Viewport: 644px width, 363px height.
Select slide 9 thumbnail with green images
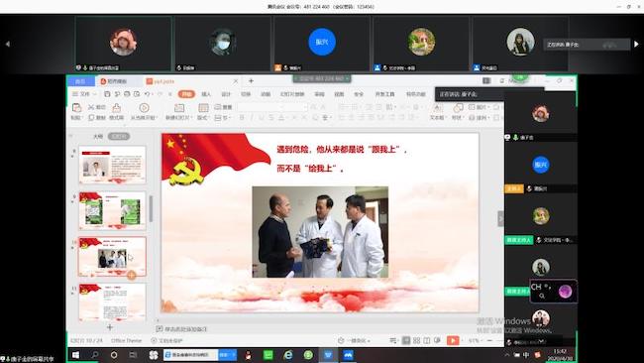[112, 210]
